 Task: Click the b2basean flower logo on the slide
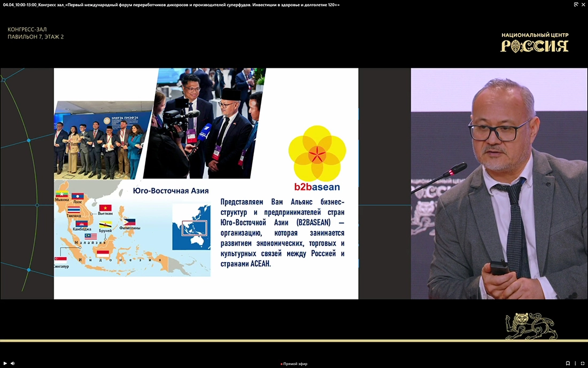pyautogui.click(x=317, y=153)
